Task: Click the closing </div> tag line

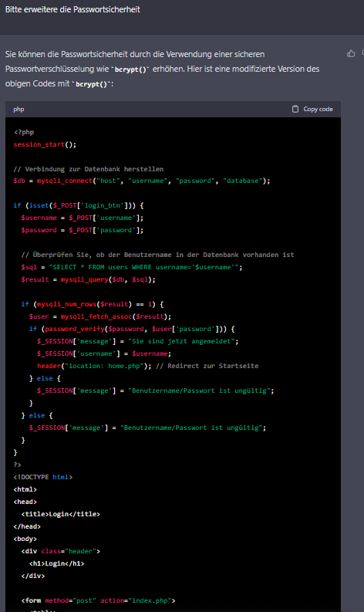Action: click(x=33, y=576)
